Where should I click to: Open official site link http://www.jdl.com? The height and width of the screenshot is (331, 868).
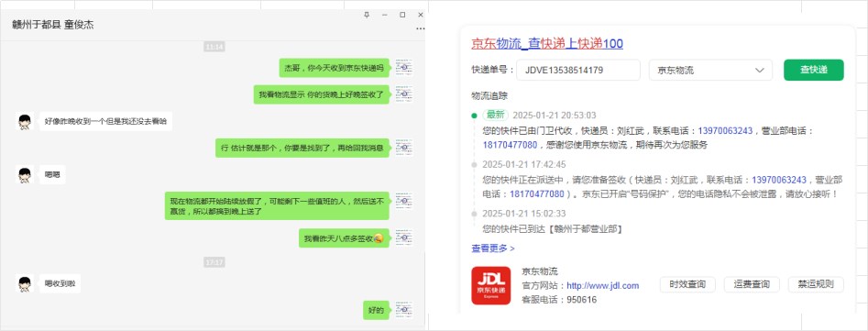click(603, 285)
